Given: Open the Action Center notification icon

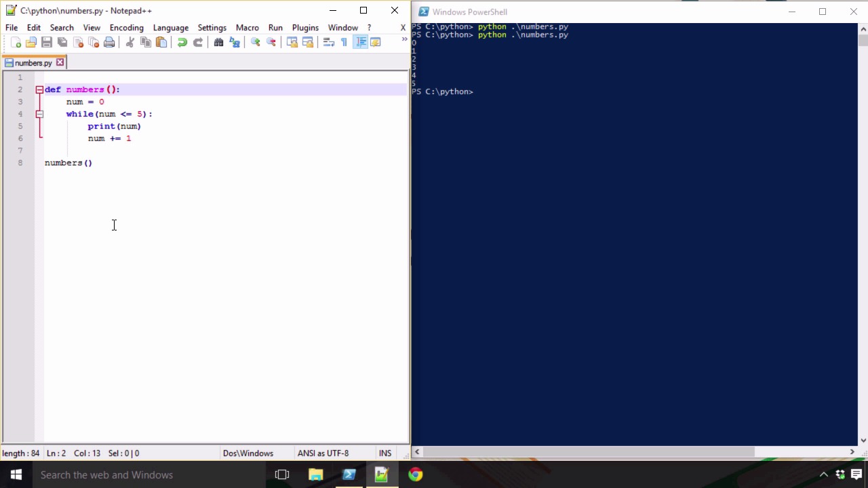Looking at the screenshot, I should click(x=856, y=474).
